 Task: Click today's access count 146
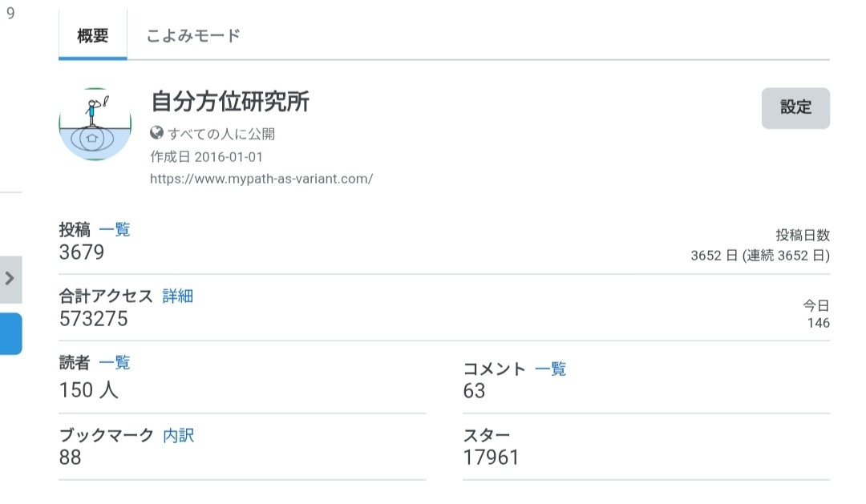(818, 323)
